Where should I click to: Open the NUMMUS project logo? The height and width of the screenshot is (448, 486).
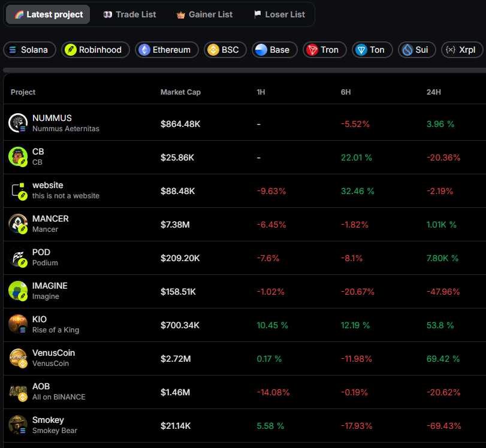pyautogui.click(x=18, y=123)
